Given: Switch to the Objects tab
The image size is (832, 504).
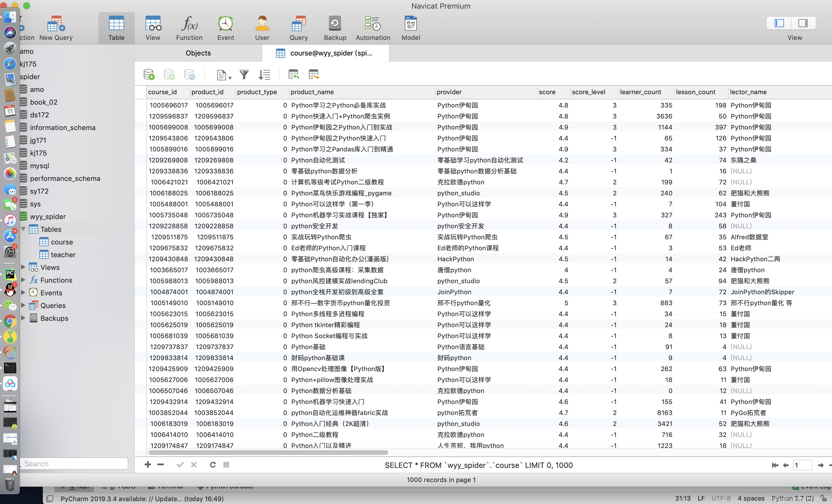Looking at the screenshot, I should (x=198, y=53).
